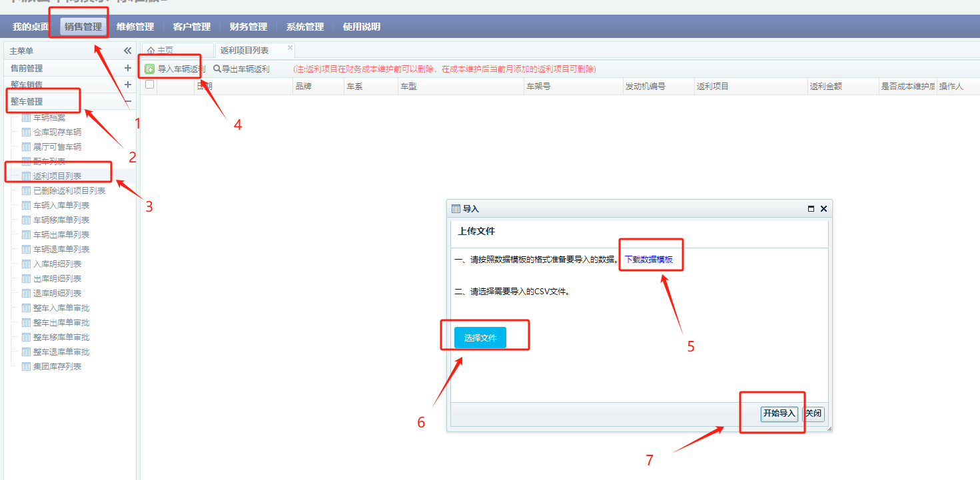Click the 选择文件 button
This screenshot has width=980, height=480.
pos(480,338)
